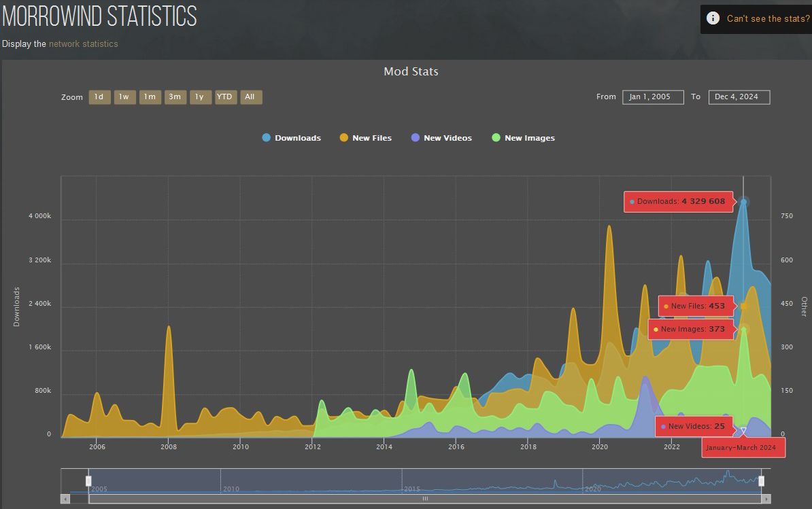Click the Downloads 4 329 608 tooltip
The image size is (812, 509).
679,202
